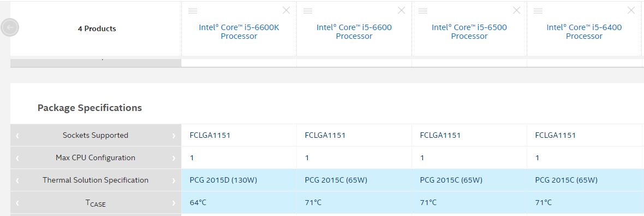Viewport: 644px width, 216px height.
Task: Click left chevron on Thermal Solution Specification row
Action: pos(17,180)
